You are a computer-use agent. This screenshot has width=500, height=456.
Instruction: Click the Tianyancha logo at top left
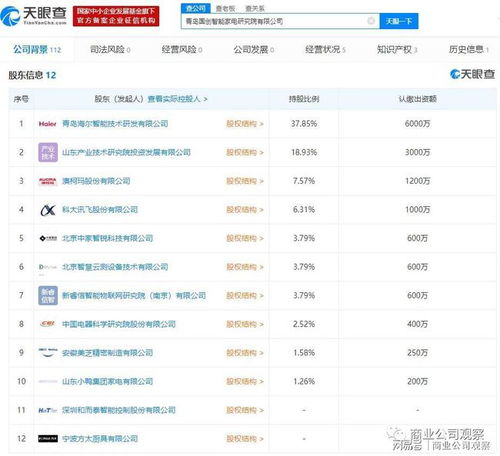click(34, 16)
